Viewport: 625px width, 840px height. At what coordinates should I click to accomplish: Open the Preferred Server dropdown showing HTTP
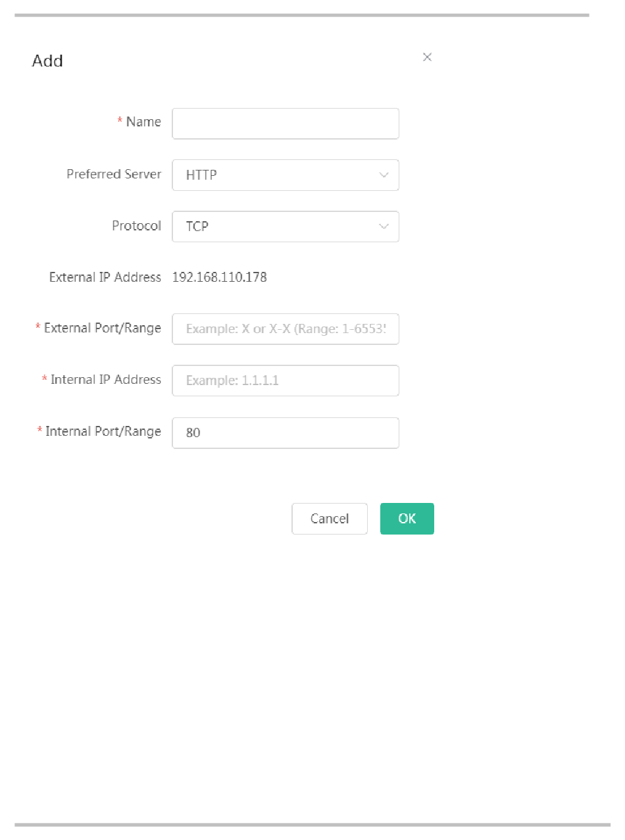click(x=286, y=175)
